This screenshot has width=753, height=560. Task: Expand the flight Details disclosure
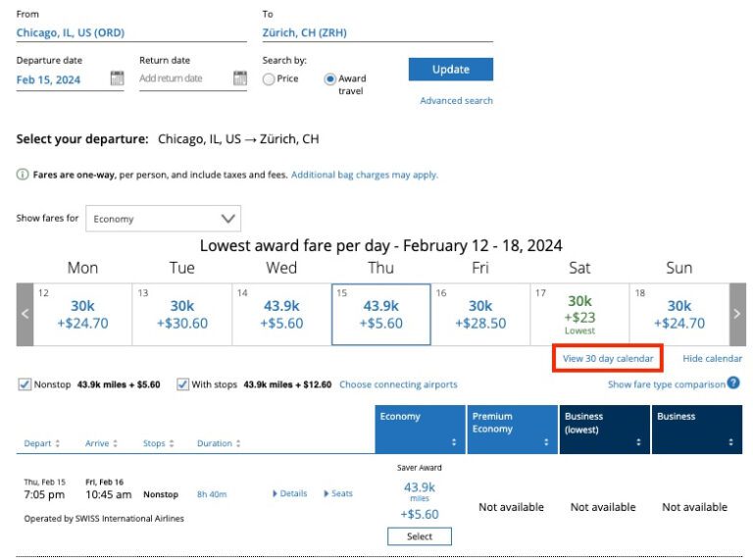(x=289, y=493)
